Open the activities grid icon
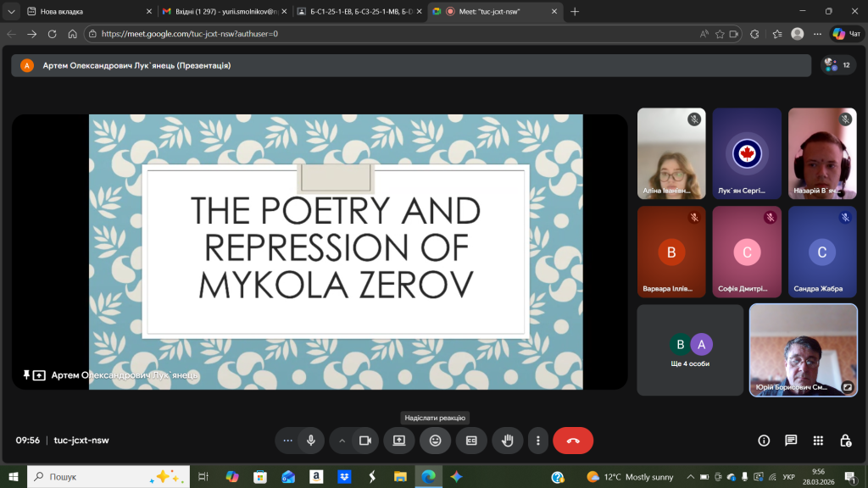868x488 pixels. pos(818,441)
